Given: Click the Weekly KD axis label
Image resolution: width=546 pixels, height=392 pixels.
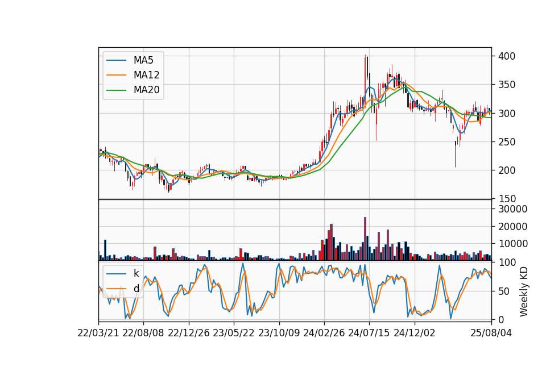Looking at the screenshot, I should [x=524, y=291].
